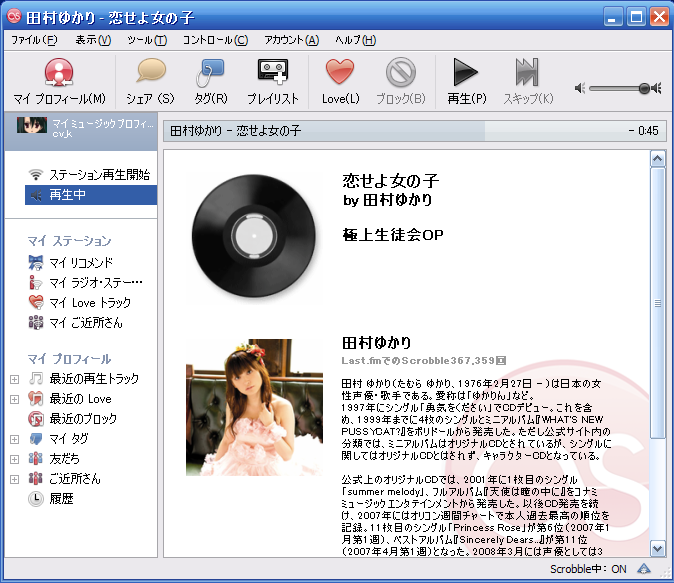Select 友だち item

[64, 458]
